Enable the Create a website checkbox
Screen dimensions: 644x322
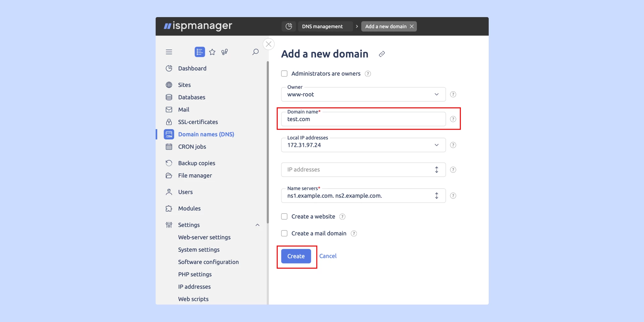[284, 216]
